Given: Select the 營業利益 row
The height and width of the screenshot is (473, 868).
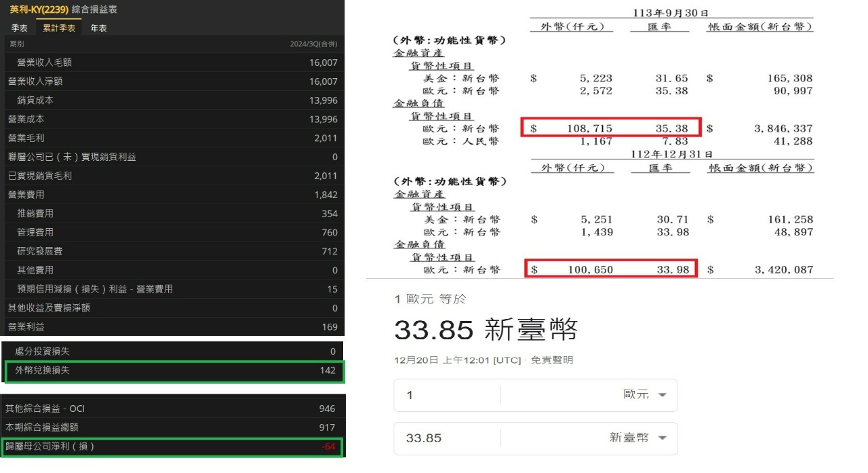Looking at the screenshot, I should pyautogui.click(x=172, y=326).
